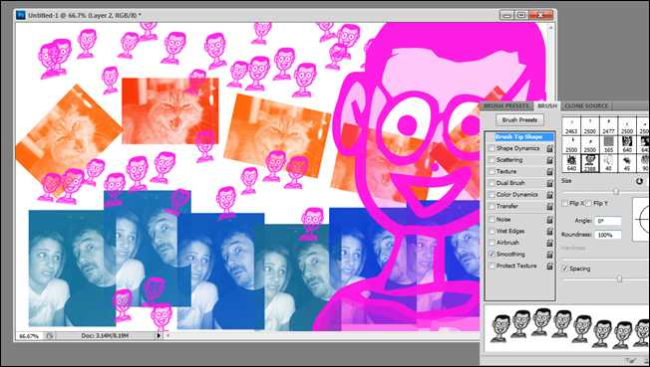Viewport: 650px width, 367px height.
Task: Toggle the lock icon beside Wet Edges
Action: [550, 231]
